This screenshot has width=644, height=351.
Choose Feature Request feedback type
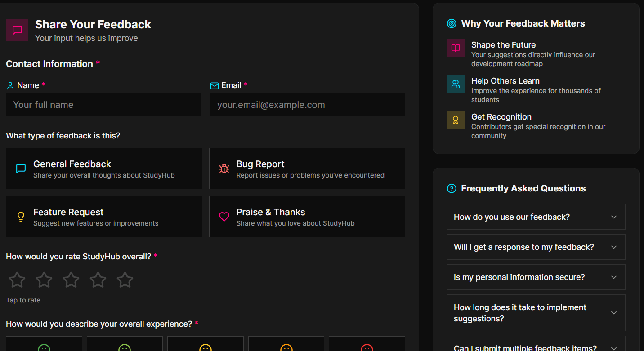[104, 217]
